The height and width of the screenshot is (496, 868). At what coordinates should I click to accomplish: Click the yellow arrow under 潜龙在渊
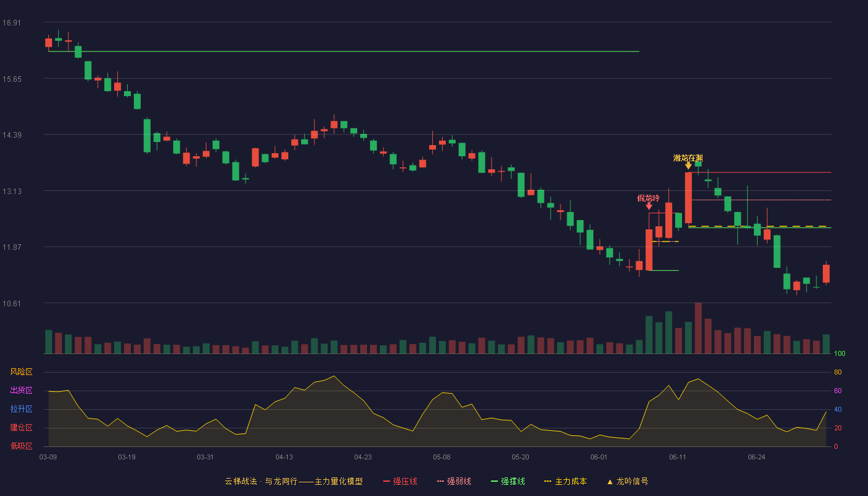[x=688, y=166]
